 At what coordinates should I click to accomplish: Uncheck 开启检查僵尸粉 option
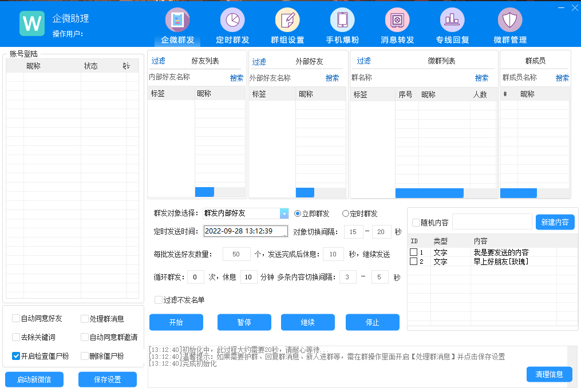pyautogui.click(x=16, y=356)
